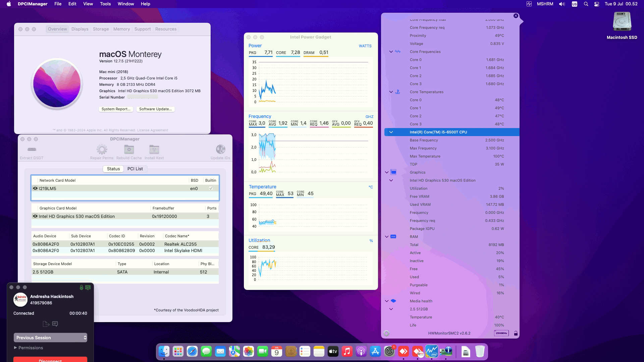Image resolution: width=644 pixels, height=362 pixels.
Task: Open the Previous Session dropdown
Action: click(50, 338)
